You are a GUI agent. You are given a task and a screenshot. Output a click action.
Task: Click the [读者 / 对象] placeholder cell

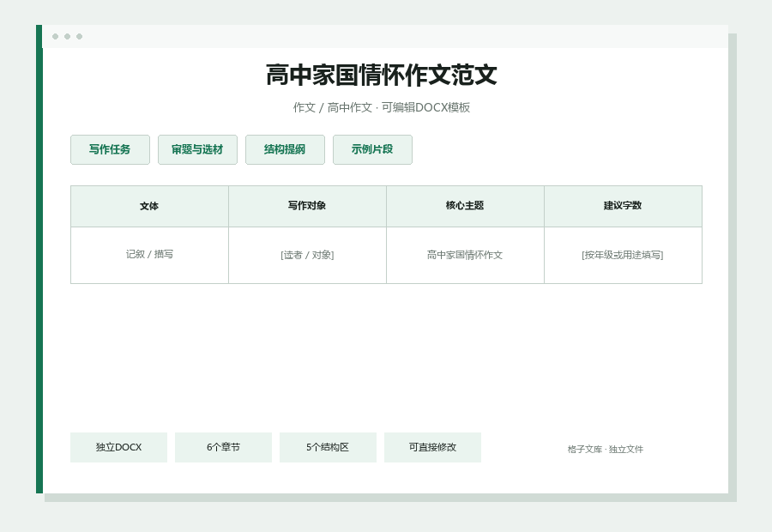coord(307,255)
